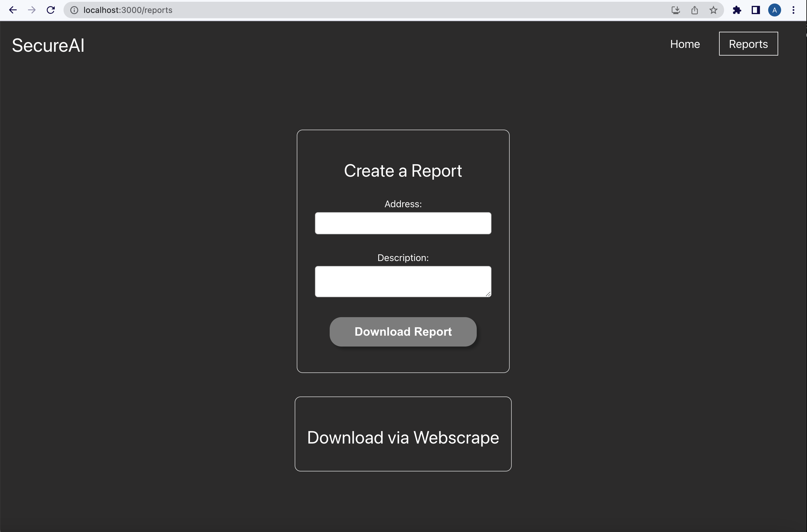Open Chrome three-dot menu
Image resolution: width=807 pixels, height=532 pixels.
click(x=793, y=10)
